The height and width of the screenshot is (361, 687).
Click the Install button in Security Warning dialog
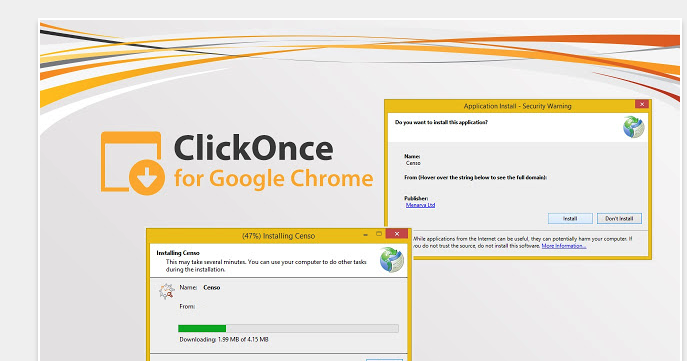point(570,218)
